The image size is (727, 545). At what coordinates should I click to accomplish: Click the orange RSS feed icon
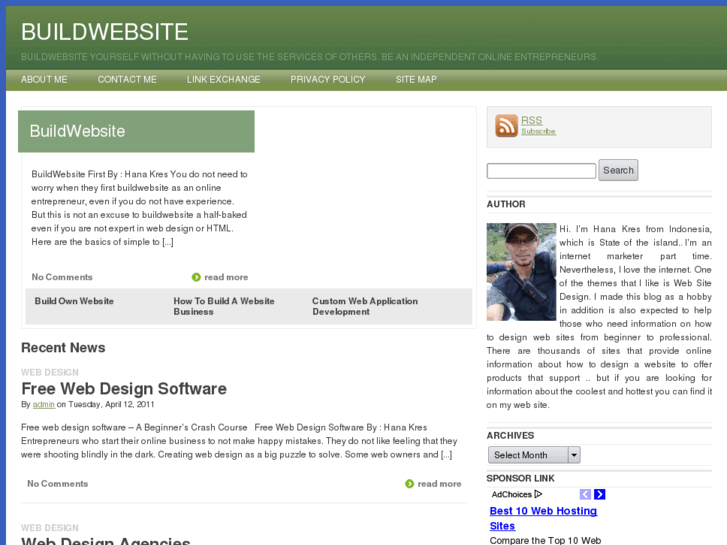[x=506, y=126]
